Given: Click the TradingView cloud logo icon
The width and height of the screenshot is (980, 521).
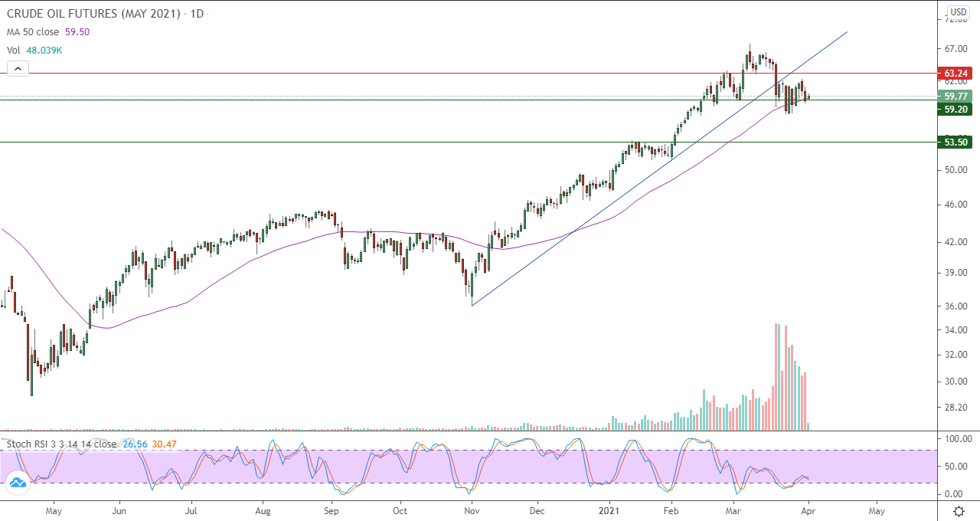Looking at the screenshot, I should pyautogui.click(x=17, y=483).
